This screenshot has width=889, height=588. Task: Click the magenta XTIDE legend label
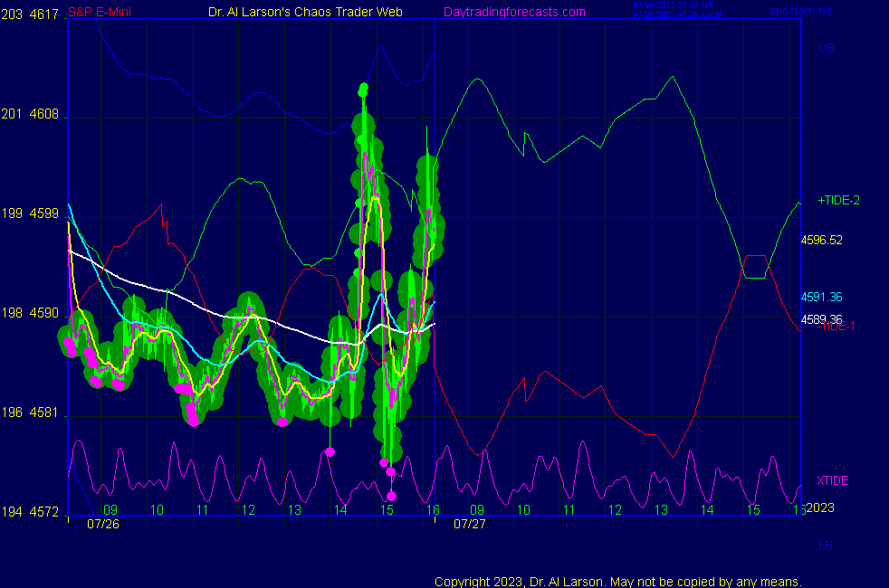click(832, 480)
